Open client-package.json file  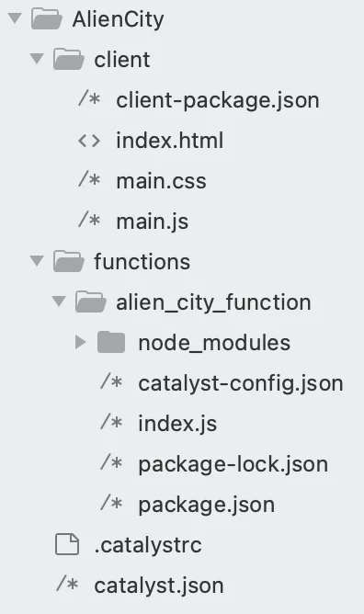point(218,100)
